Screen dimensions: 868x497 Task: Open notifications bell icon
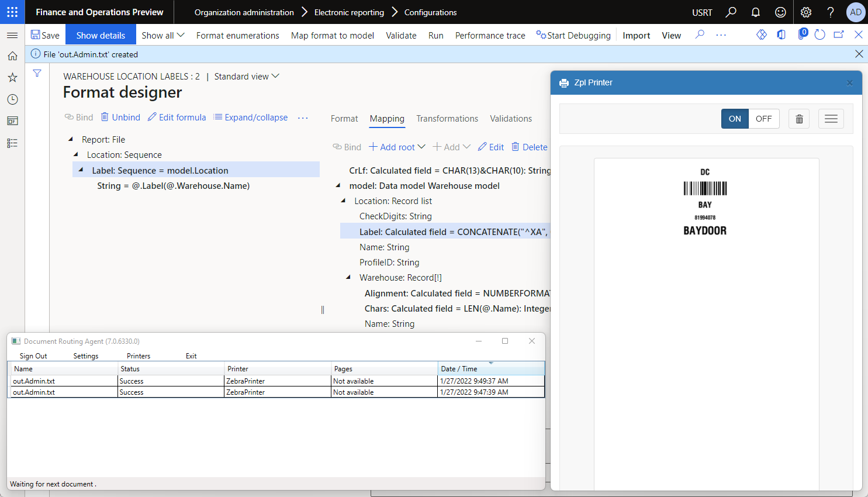click(756, 12)
